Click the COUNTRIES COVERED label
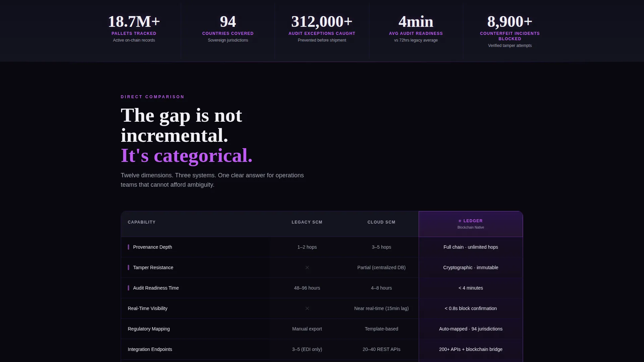644x362 pixels. pos(228,34)
